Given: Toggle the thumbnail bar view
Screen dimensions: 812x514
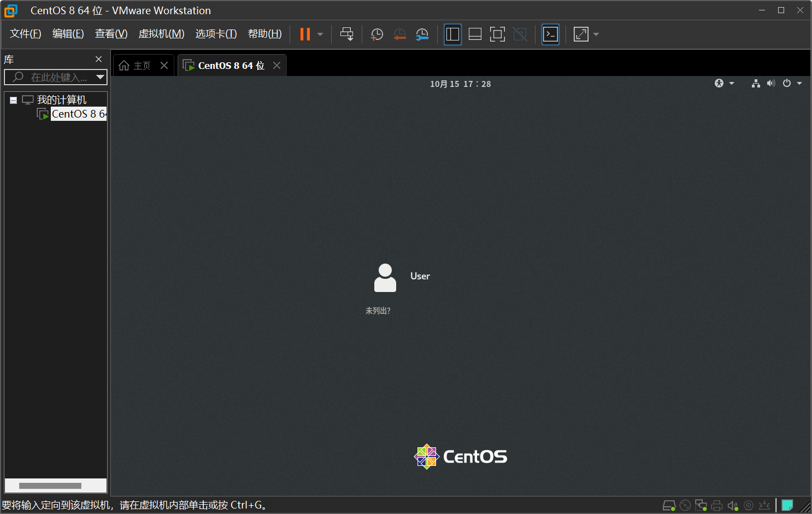Looking at the screenshot, I should tap(475, 34).
